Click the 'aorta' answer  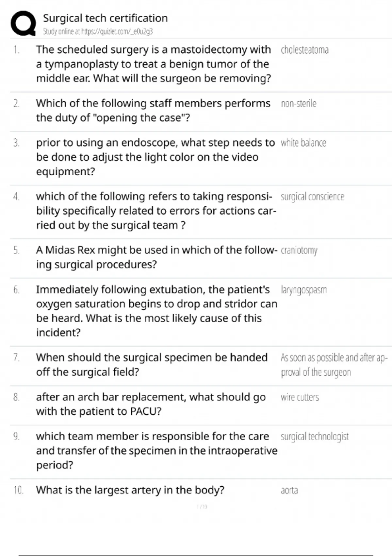tap(289, 491)
